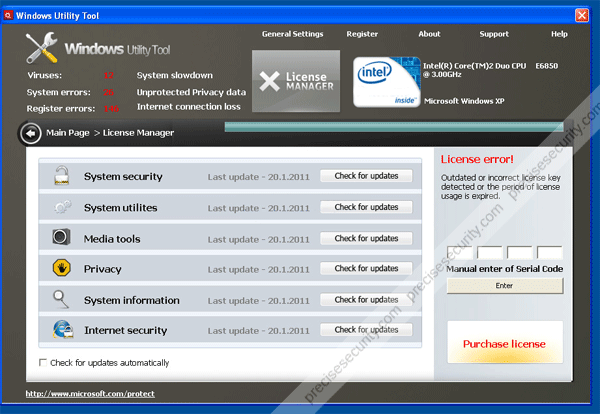Click the Enter serial code button

pos(505,286)
